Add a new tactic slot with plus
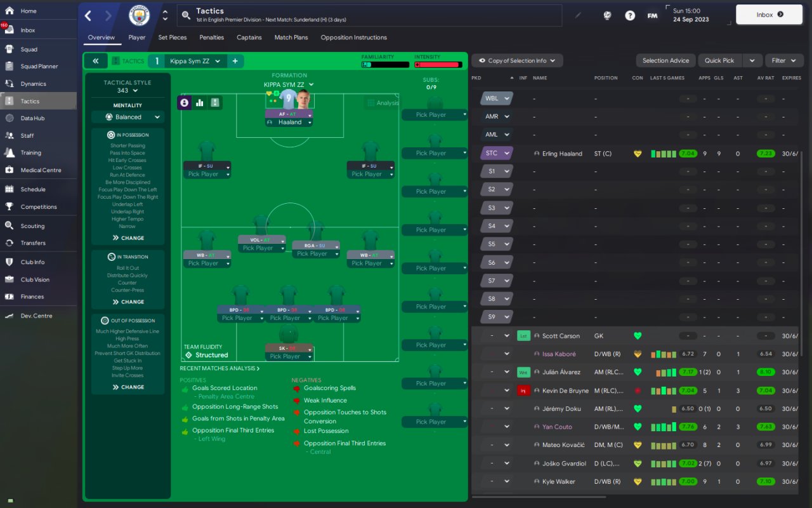This screenshot has height=508, width=812. click(235, 61)
